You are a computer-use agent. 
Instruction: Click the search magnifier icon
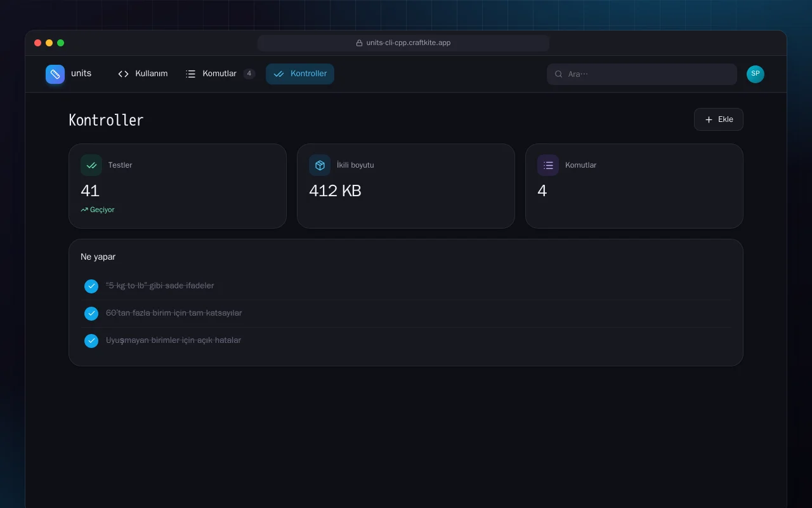559,74
